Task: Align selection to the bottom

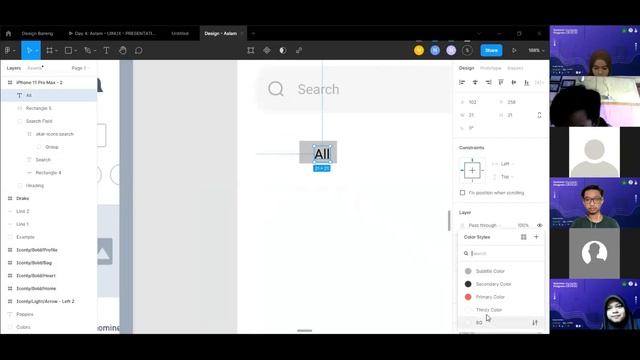Action: point(527,82)
